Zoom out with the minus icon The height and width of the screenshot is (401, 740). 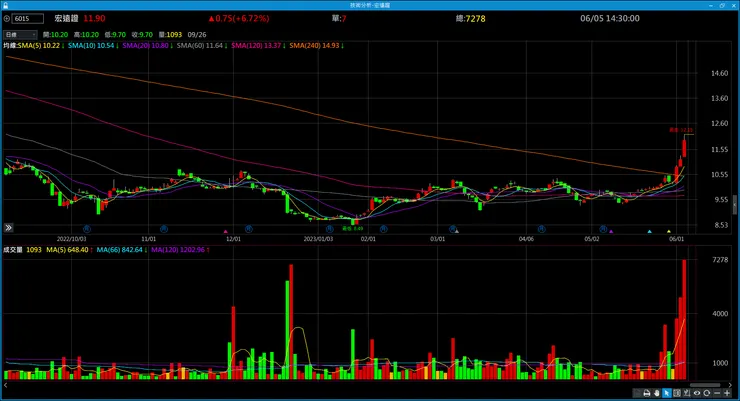click(717, 393)
